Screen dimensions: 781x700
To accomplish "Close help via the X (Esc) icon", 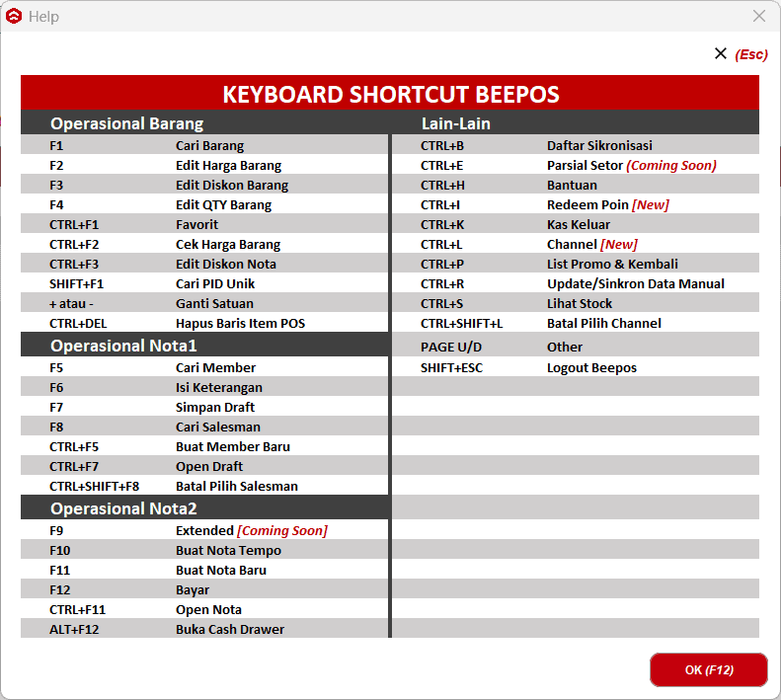I will (x=720, y=53).
